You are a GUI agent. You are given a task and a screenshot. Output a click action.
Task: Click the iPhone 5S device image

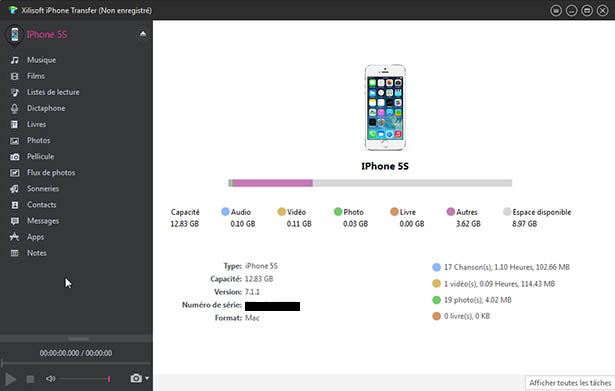(x=385, y=107)
